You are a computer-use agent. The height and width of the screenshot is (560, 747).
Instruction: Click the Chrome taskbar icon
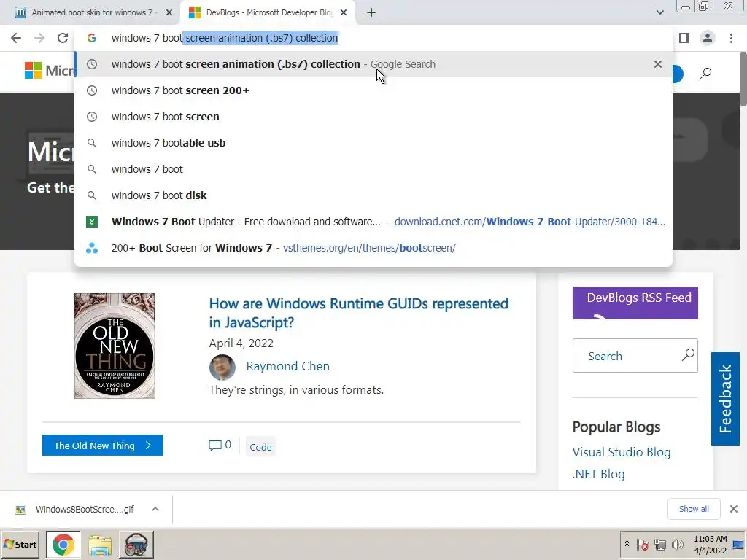(63, 545)
